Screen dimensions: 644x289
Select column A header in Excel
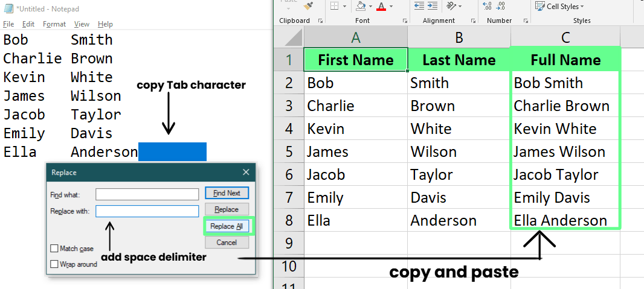pos(356,38)
